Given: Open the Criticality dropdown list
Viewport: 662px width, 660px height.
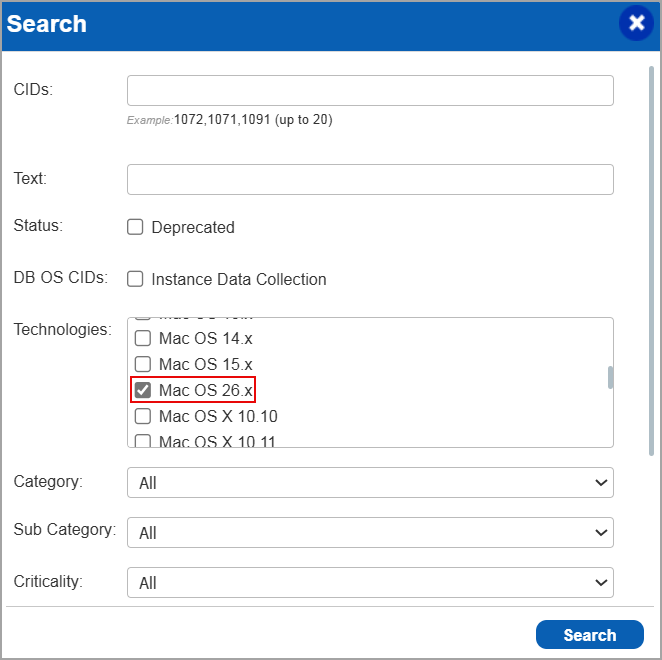Looking at the screenshot, I should [369, 582].
